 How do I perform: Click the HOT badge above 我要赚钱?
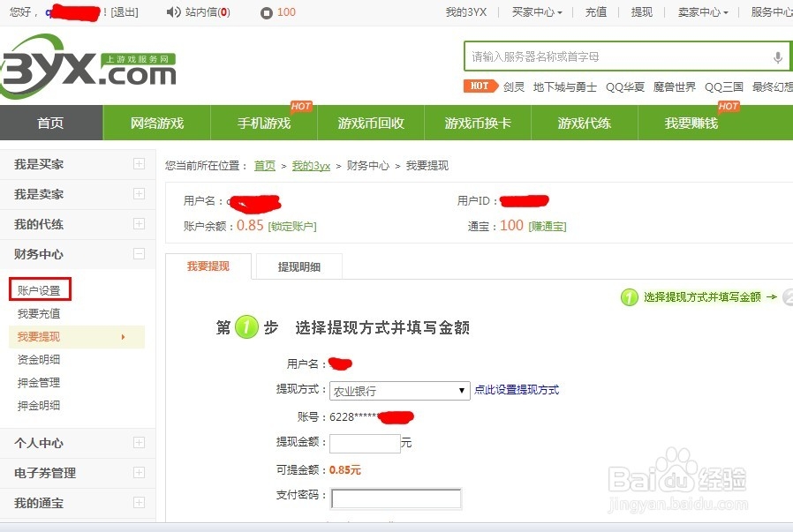pyautogui.click(x=729, y=105)
